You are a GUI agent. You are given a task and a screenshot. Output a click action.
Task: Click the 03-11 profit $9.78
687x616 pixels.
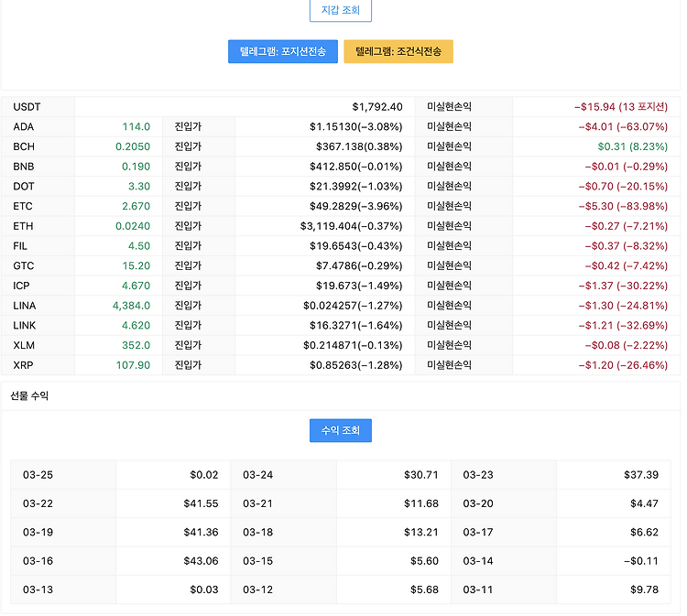[644, 589]
